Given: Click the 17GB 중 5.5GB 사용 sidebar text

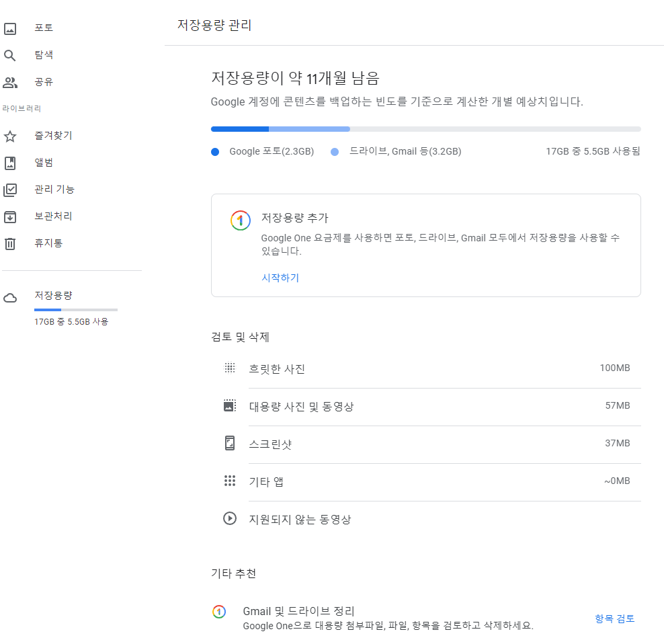Looking at the screenshot, I should click(71, 322).
